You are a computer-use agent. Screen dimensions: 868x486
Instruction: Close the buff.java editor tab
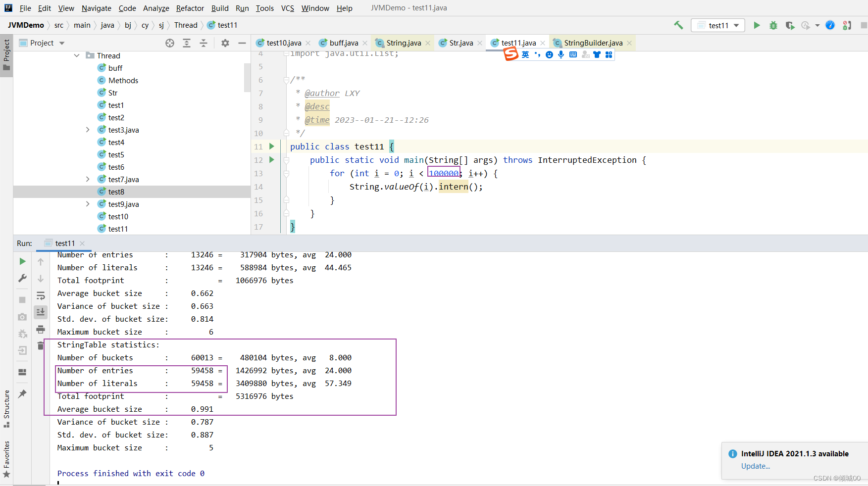point(365,43)
